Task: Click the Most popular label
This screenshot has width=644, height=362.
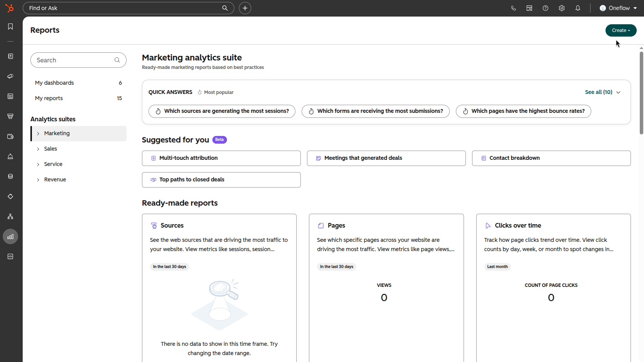Action: [219, 92]
